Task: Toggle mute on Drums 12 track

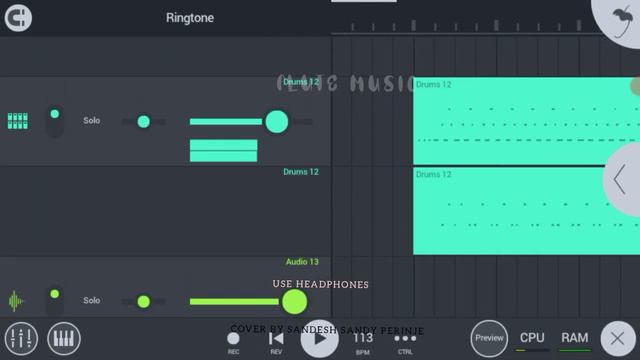Action: tap(55, 121)
